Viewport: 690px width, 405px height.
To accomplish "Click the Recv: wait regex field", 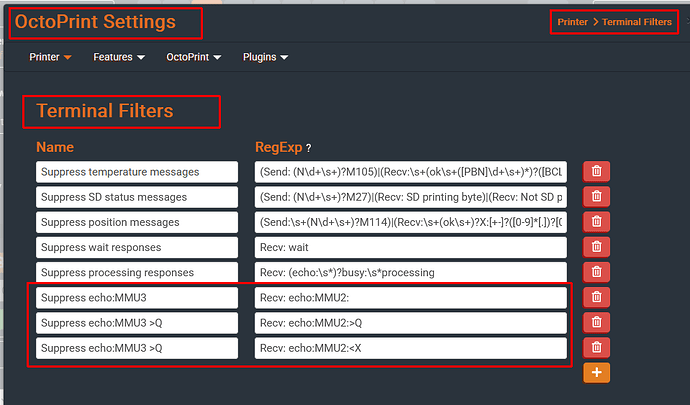I will 410,247.
